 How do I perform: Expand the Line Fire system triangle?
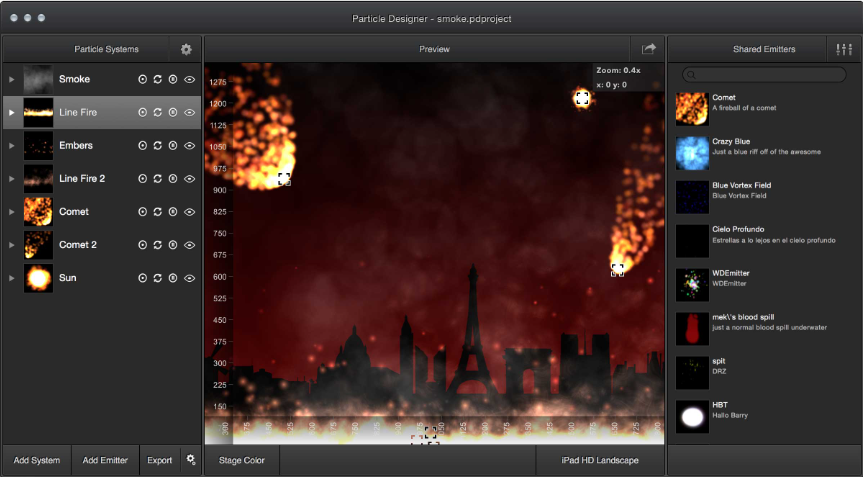(12, 112)
